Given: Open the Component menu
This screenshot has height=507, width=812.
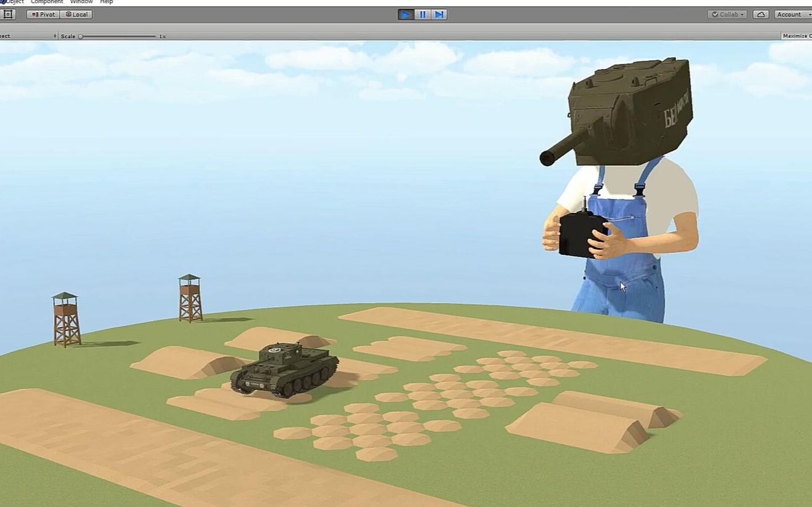Looking at the screenshot, I should 47,2.
